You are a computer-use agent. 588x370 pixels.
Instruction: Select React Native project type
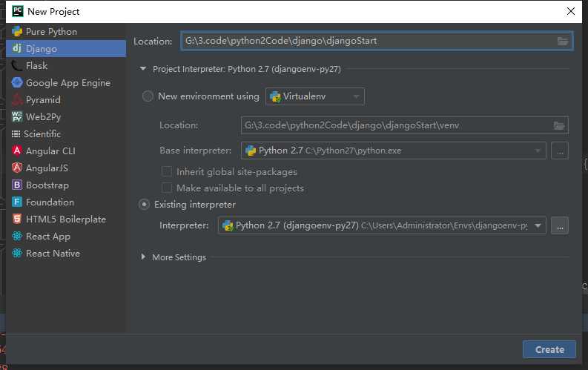pyautogui.click(x=53, y=254)
